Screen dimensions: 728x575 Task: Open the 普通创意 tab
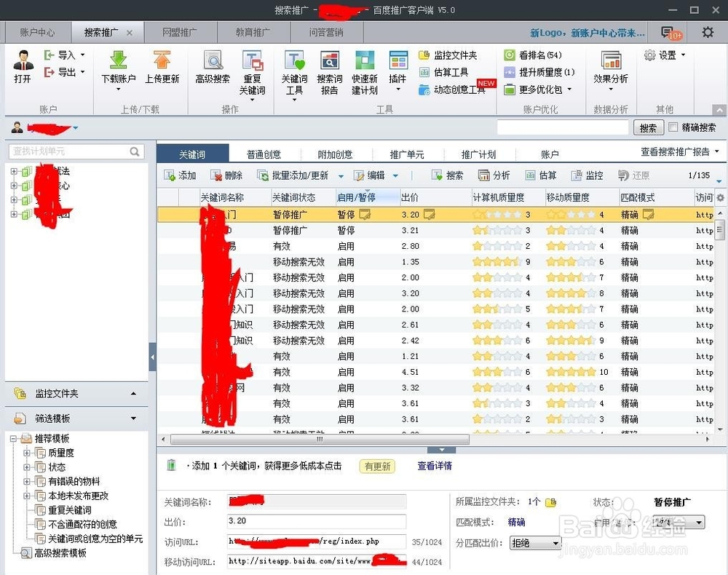click(x=264, y=154)
